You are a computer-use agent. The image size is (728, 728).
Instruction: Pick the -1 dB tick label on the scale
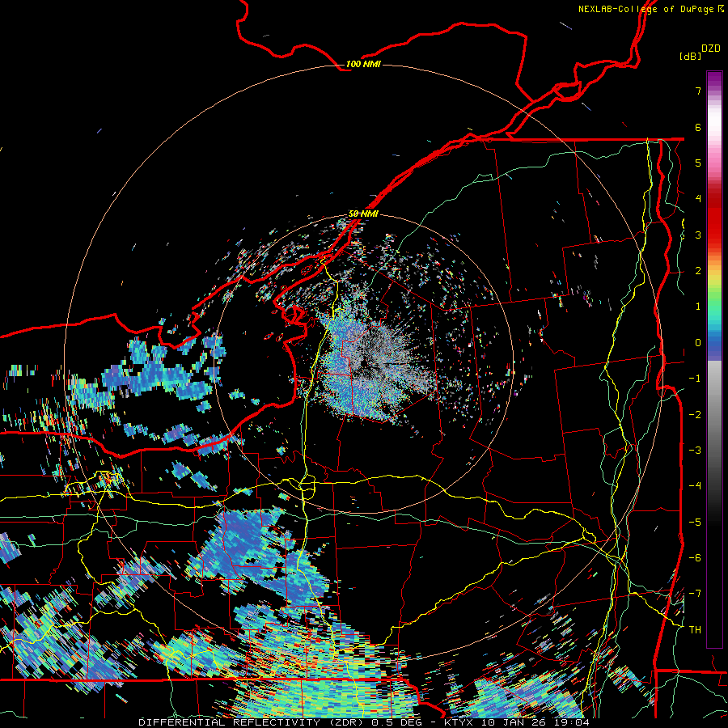click(x=695, y=379)
